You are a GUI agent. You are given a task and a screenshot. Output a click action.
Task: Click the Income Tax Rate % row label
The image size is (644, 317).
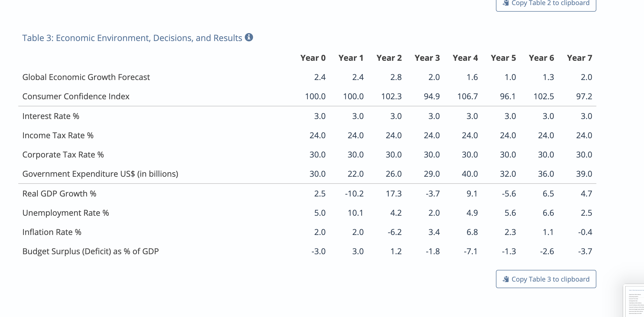58,135
